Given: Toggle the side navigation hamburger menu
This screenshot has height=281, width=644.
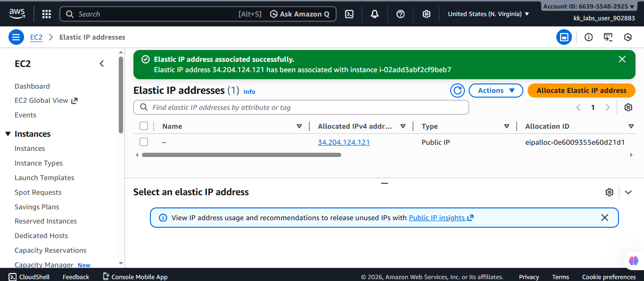Looking at the screenshot, I should pyautogui.click(x=16, y=37).
